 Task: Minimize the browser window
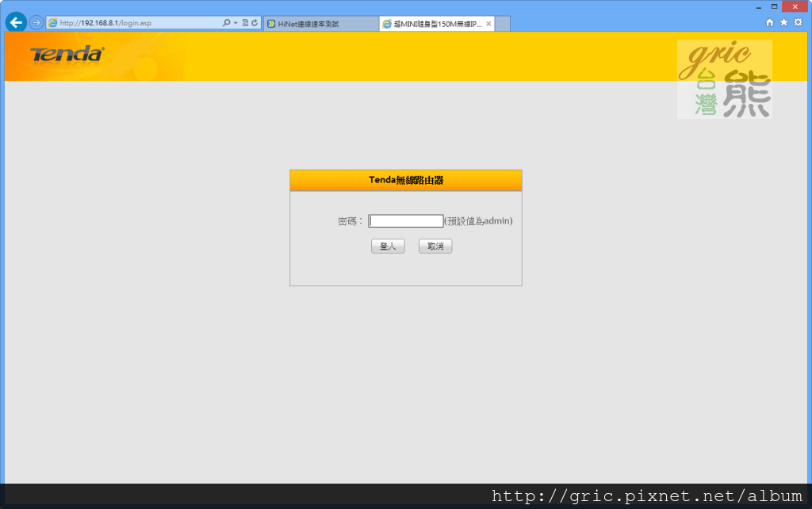[x=759, y=6]
